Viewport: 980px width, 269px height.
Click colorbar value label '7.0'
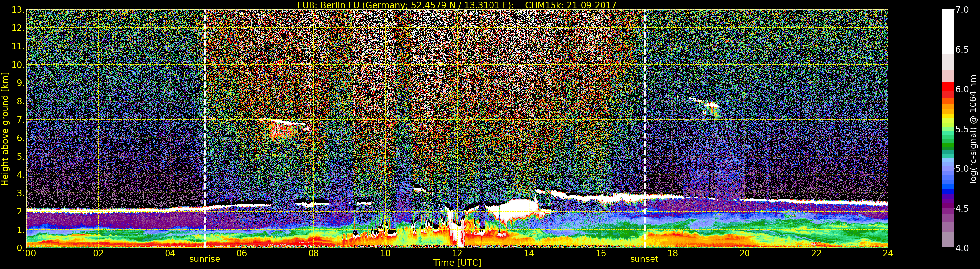point(962,10)
